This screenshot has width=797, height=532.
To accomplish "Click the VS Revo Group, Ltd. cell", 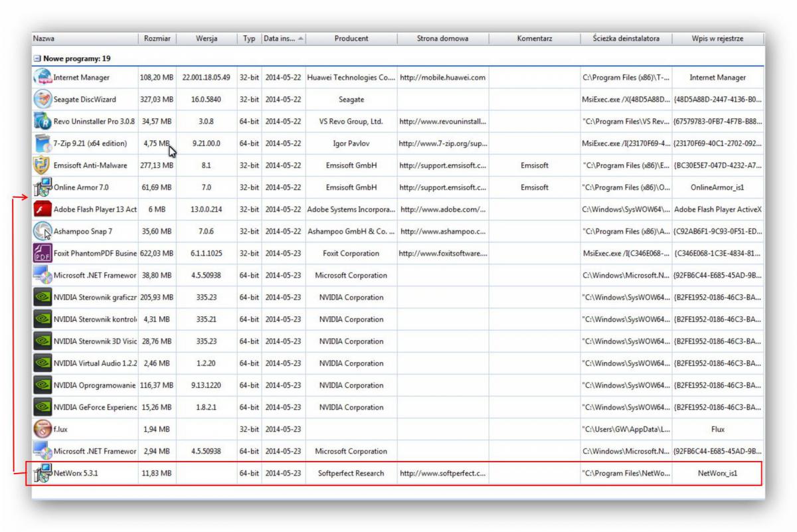I will pyautogui.click(x=351, y=122).
